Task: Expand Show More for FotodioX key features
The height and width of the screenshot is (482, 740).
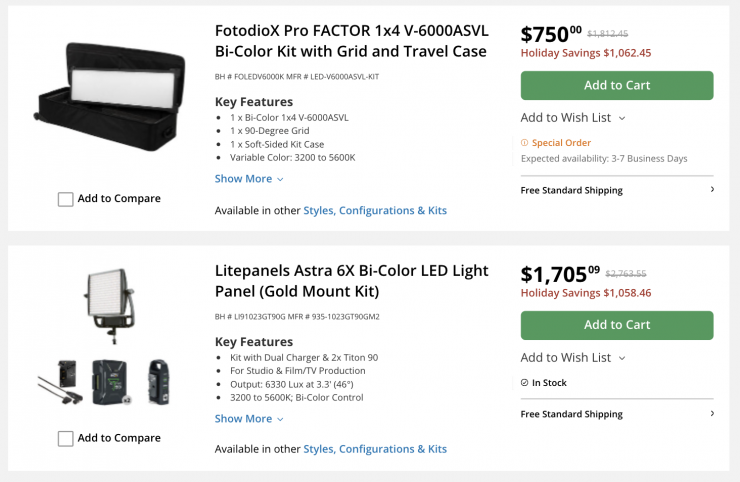Action: 249,179
